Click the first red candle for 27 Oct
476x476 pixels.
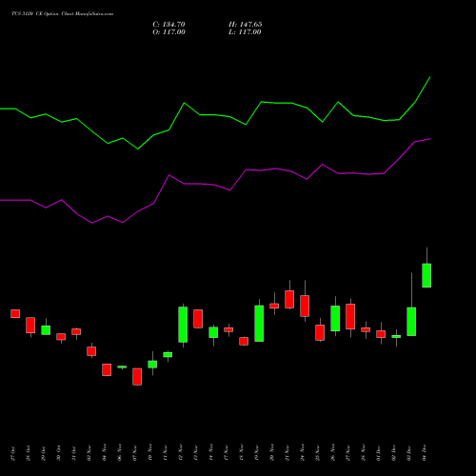click(x=15, y=313)
